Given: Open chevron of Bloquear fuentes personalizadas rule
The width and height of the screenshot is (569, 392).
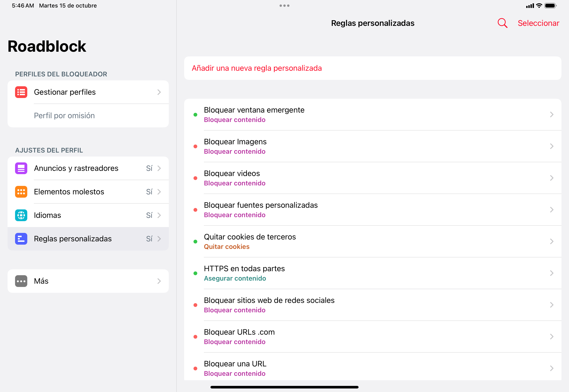Looking at the screenshot, I should point(552,209).
